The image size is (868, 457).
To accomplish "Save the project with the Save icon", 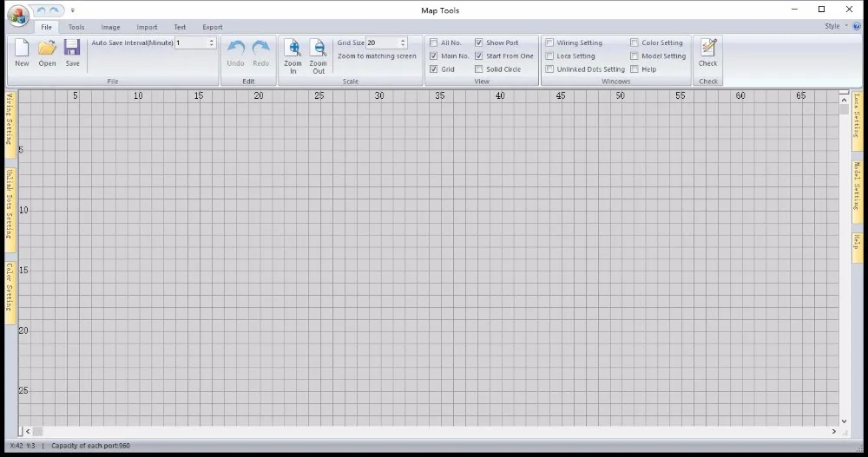I will 73,53.
